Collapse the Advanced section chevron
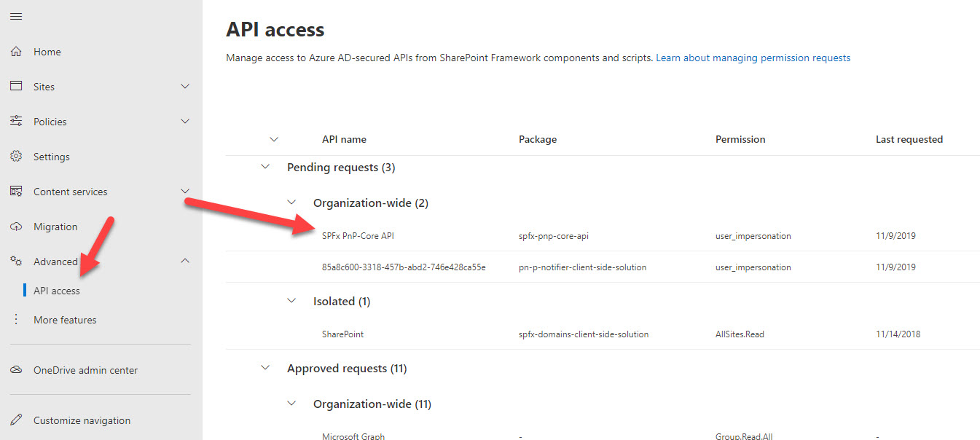Viewport: 980px width, 440px height. click(185, 261)
